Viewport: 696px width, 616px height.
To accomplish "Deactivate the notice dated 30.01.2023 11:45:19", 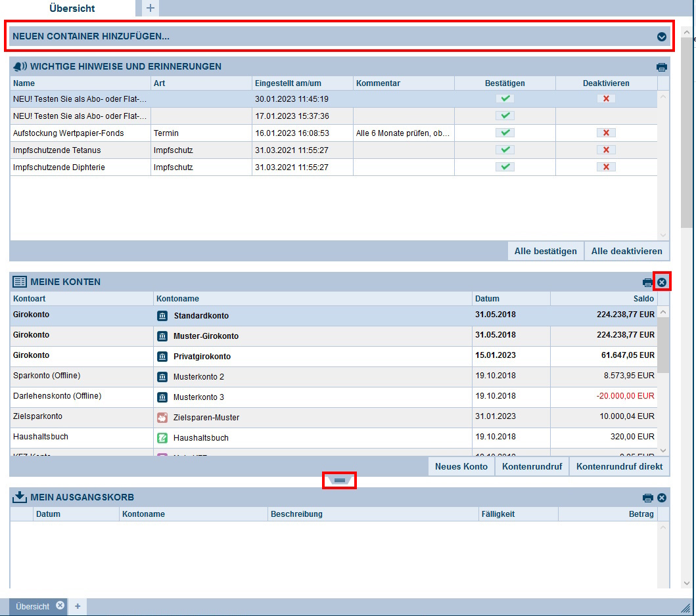I will (x=606, y=99).
